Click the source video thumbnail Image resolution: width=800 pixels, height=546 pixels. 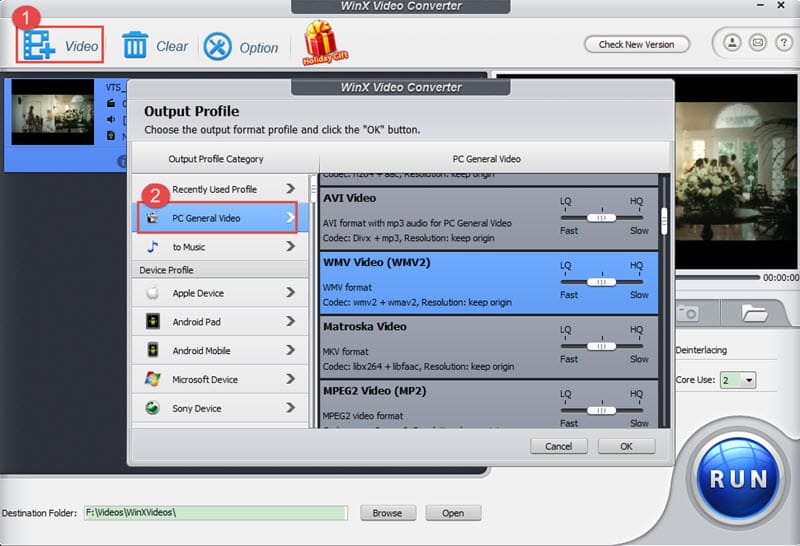53,112
